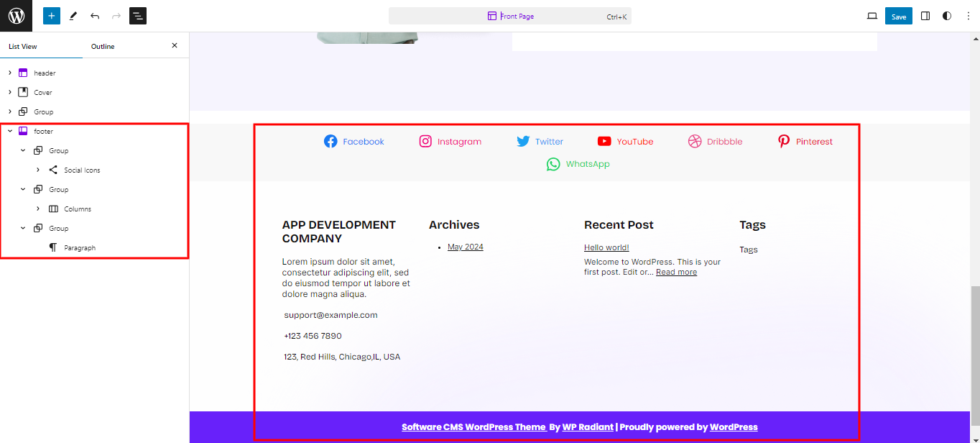Viewport: 980px width, 443px height.
Task: Collapse the footer block in the list
Action: 9,131
